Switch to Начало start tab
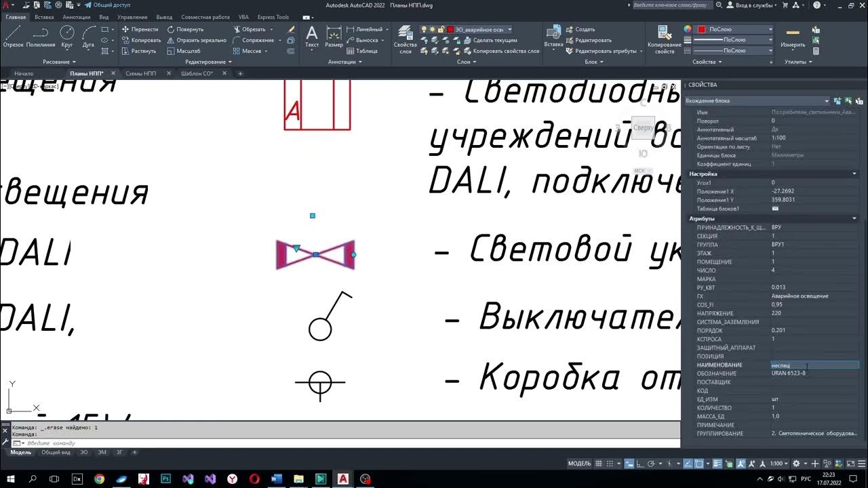The width and height of the screenshot is (868, 488). (x=24, y=73)
